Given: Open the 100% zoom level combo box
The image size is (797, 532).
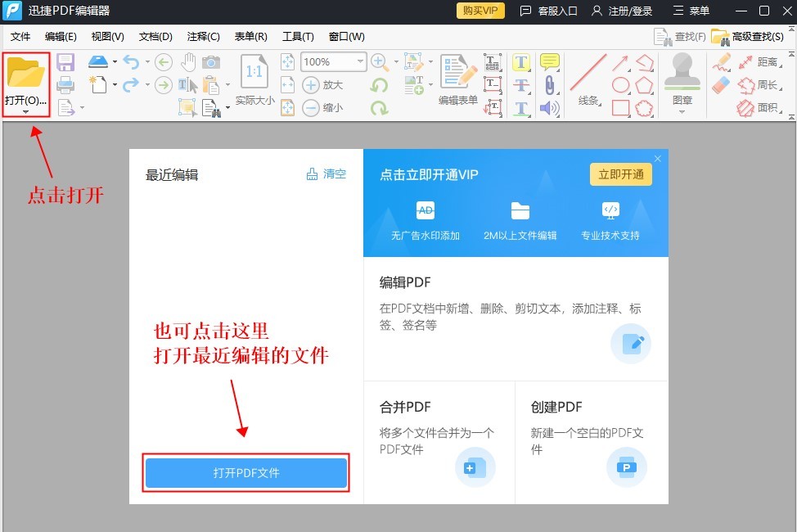Looking at the screenshot, I should (333, 62).
